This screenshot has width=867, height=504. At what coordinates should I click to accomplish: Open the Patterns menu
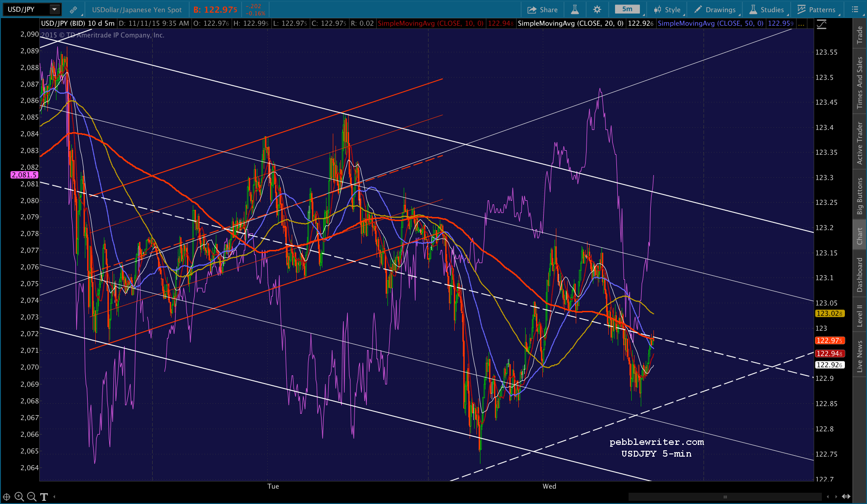point(816,9)
